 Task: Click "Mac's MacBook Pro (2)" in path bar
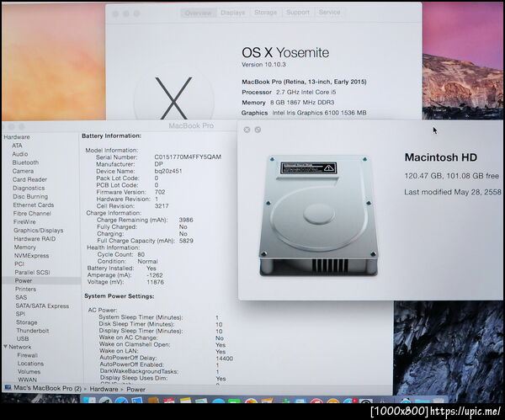coord(47,388)
